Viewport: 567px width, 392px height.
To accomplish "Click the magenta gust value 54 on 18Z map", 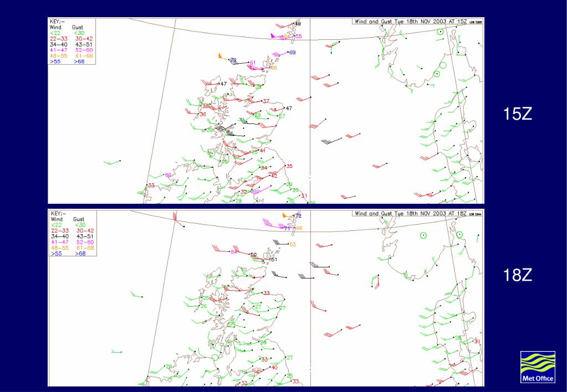I will (x=234, y=252).
